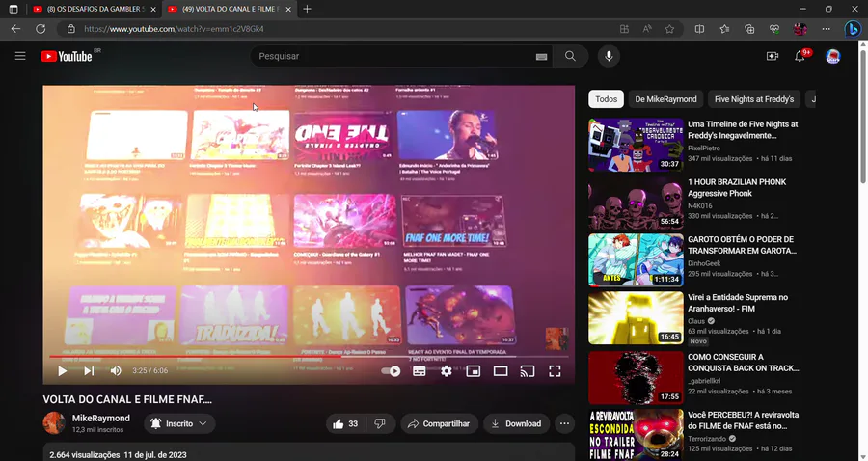Open browser essentials heart icon
This screenshot has height=461, width=868.
774,29
